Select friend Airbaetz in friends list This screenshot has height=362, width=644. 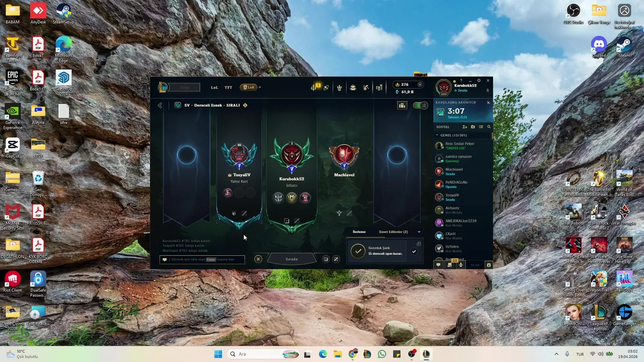(x=461, y=210)
